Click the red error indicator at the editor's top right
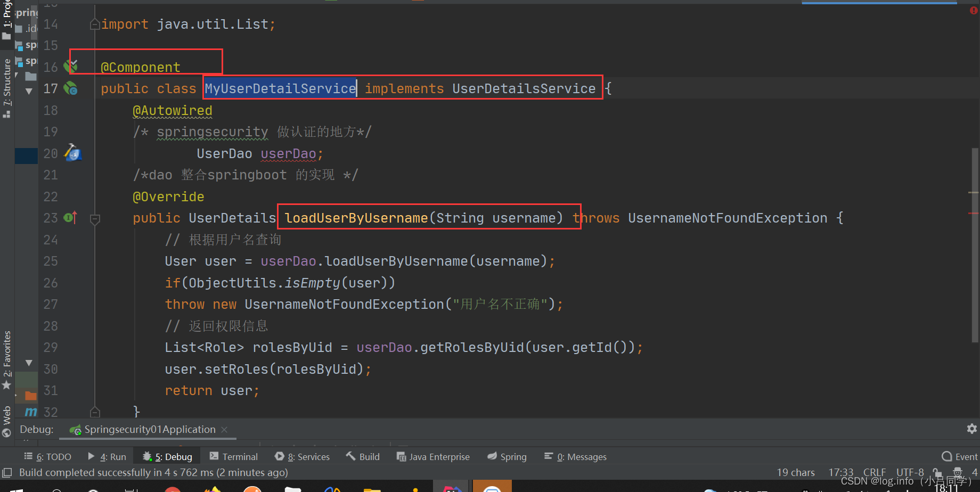This screenshot has width=980, height=492. click(x=974, y=10)
